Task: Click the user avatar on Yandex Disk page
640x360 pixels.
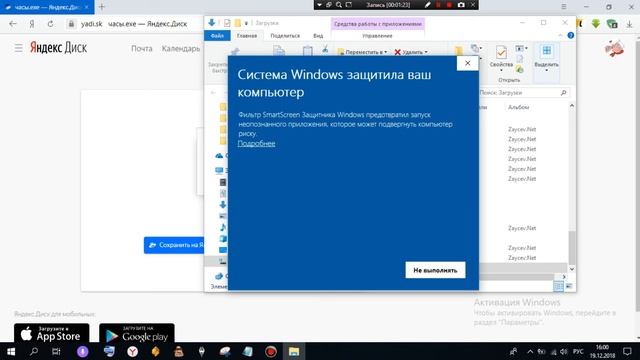Action: point(615,48)
